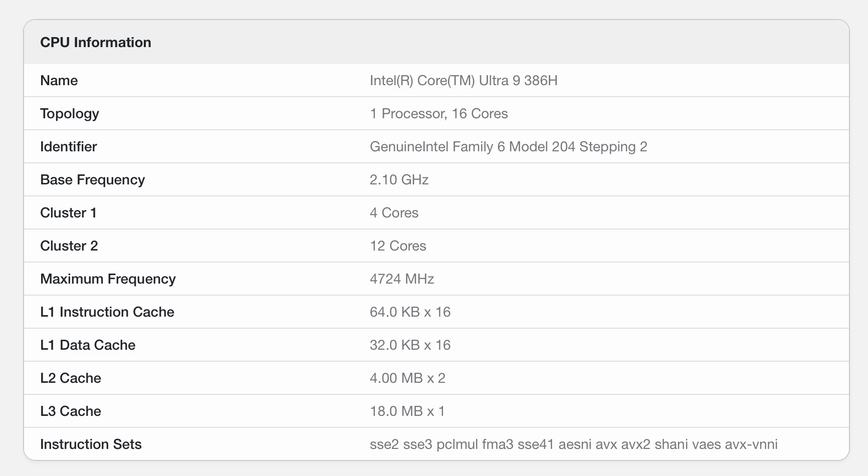Select the L2 Cache 4.00 MB value

407,378
